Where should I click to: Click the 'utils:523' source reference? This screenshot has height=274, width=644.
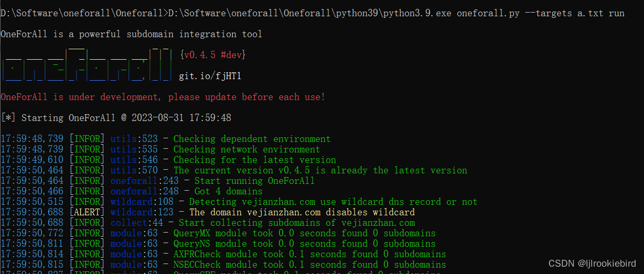(x=134, y=139)
